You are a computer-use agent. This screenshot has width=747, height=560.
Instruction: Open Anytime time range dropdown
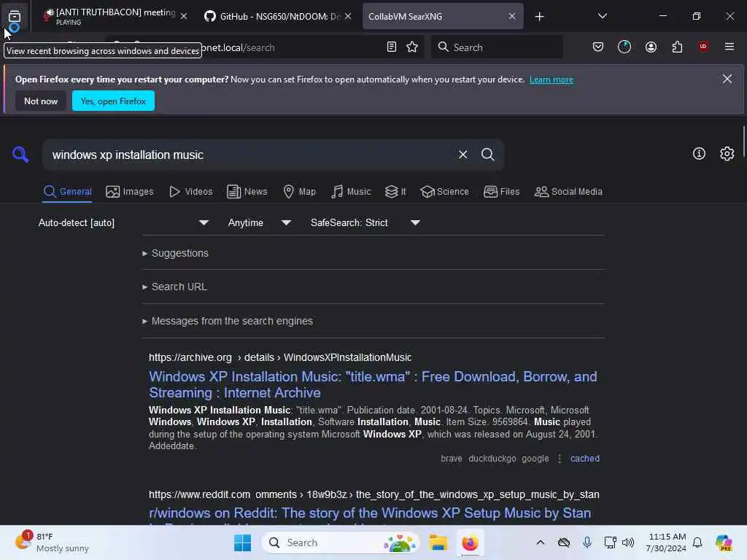259,222
